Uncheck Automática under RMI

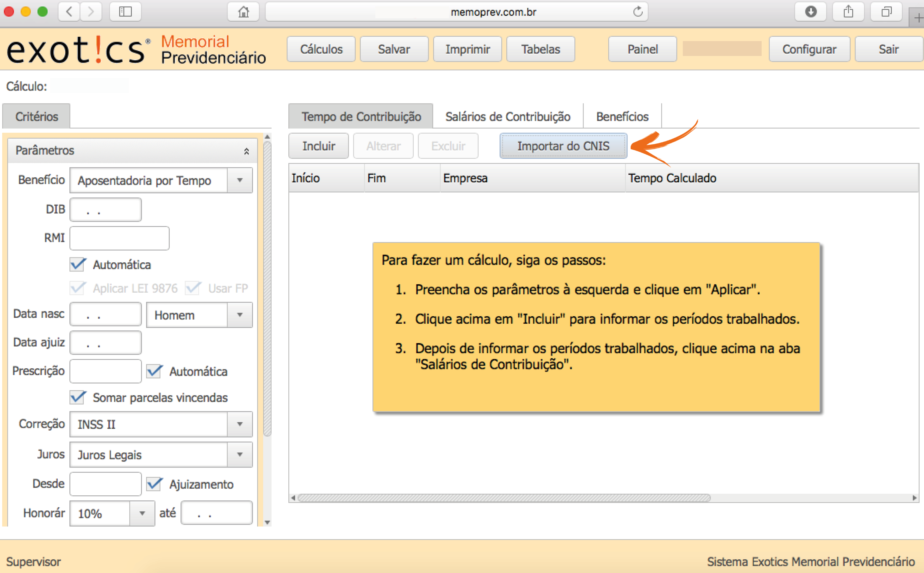tap(77, 264)
